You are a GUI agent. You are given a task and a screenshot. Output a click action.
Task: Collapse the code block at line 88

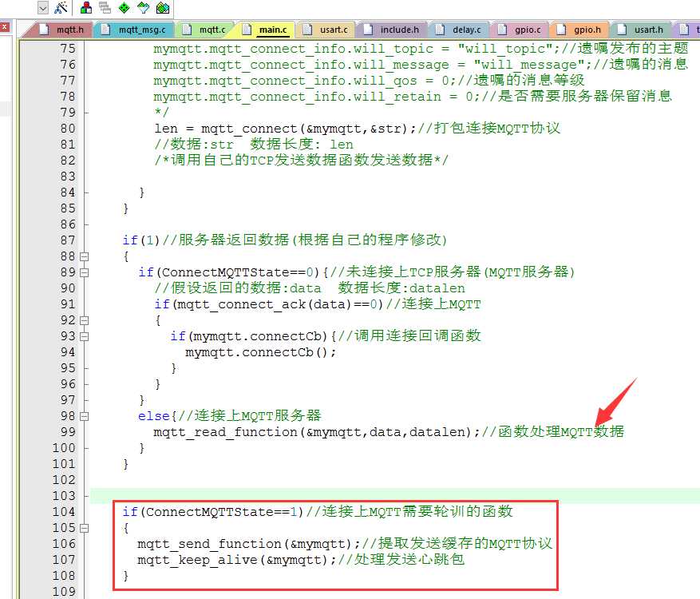pyautogui.click(x=84, y=257)
